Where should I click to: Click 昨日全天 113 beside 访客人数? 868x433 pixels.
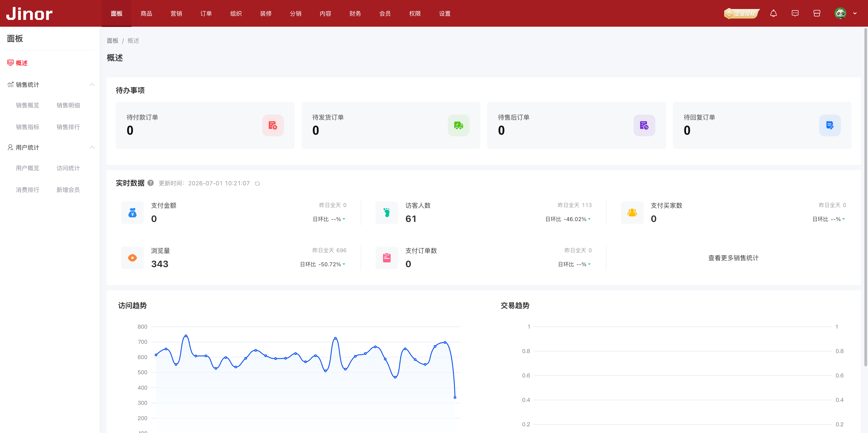click(x=575, y=205)
